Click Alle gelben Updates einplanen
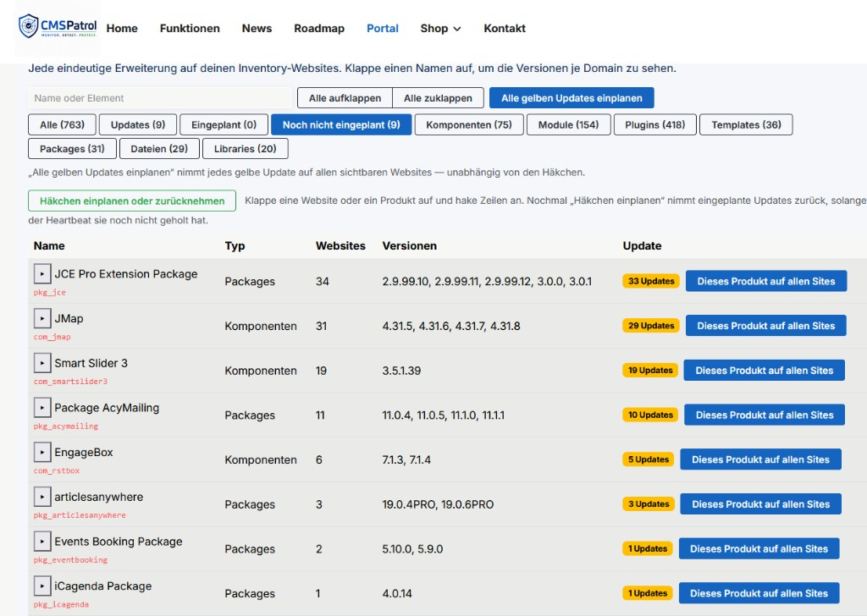The image size is (867, 616). (572, 98)
